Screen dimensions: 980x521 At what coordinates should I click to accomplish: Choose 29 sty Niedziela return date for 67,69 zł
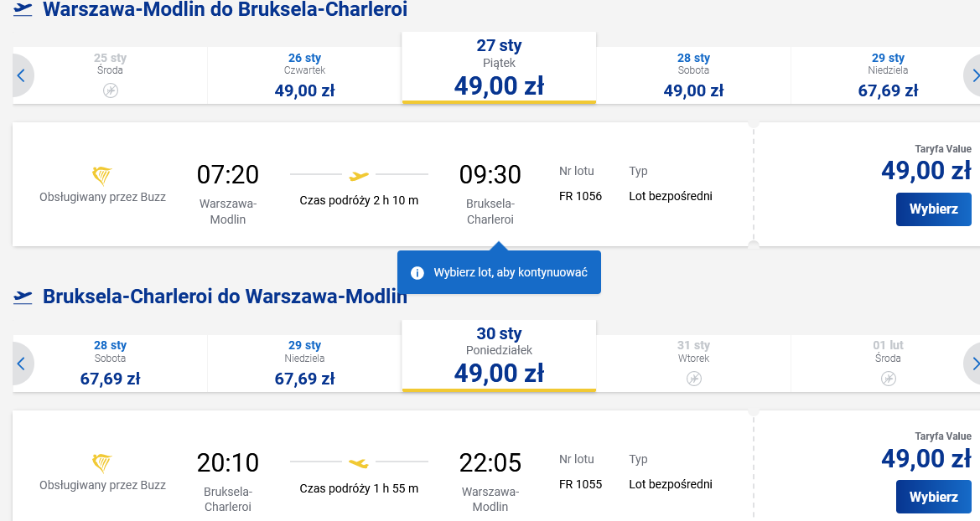pos(304,364)
